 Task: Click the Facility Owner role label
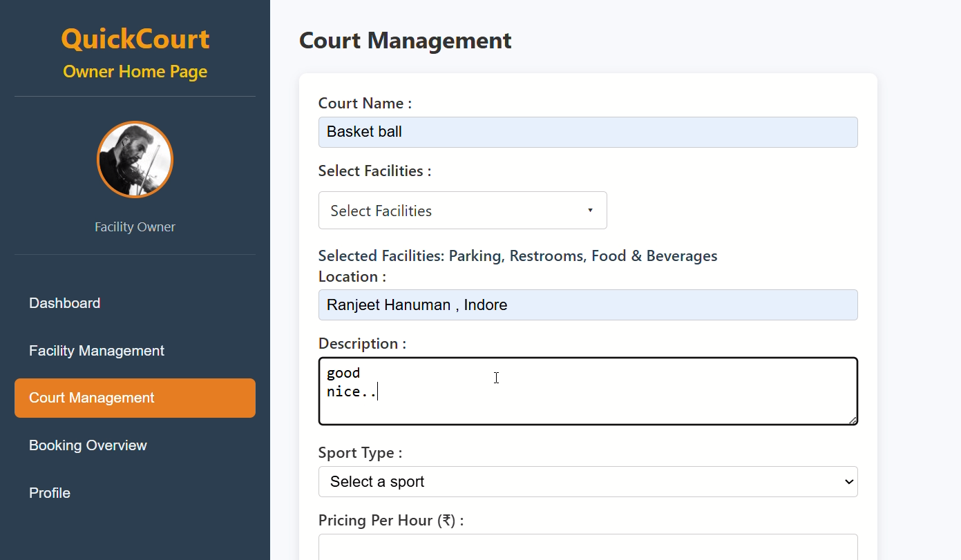tap(135, 227)
